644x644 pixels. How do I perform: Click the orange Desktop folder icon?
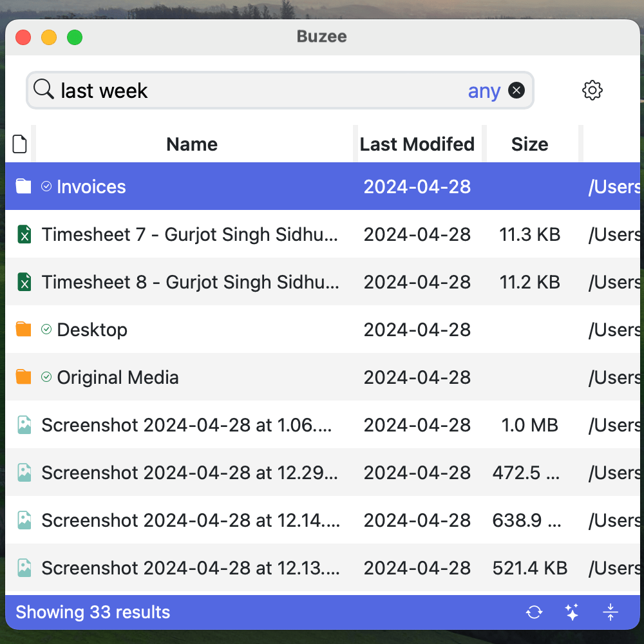(24, 330)
